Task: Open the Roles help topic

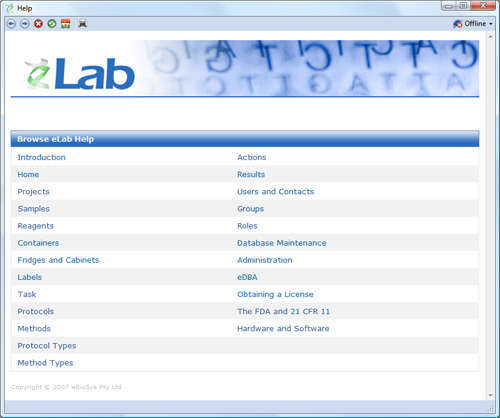Action: [247, 226]
